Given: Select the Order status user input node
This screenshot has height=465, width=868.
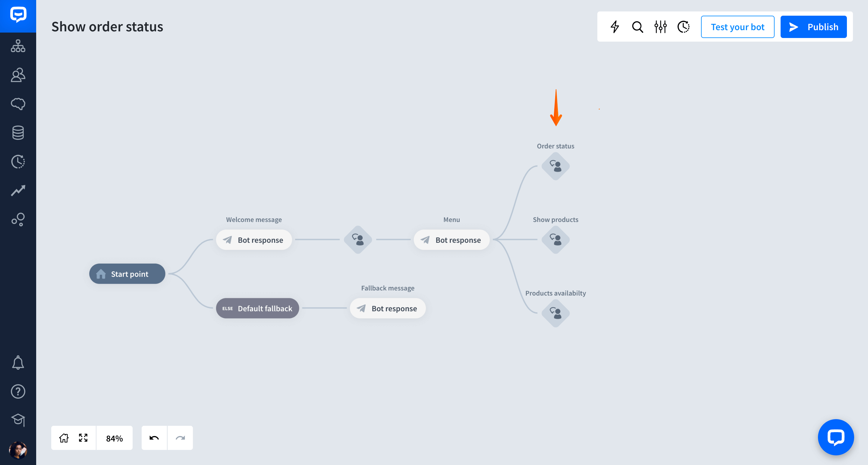Looking at the screenshot, I should coord(555,166).
